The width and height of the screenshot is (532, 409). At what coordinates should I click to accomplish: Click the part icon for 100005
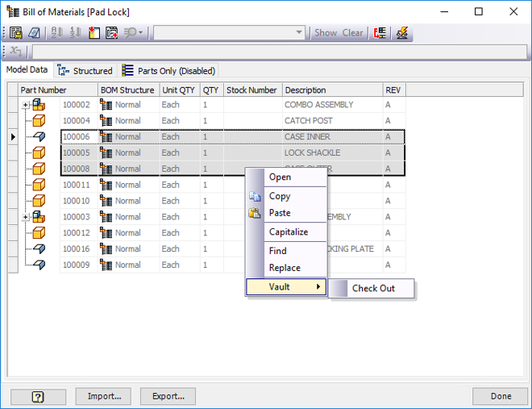[39, 152]
